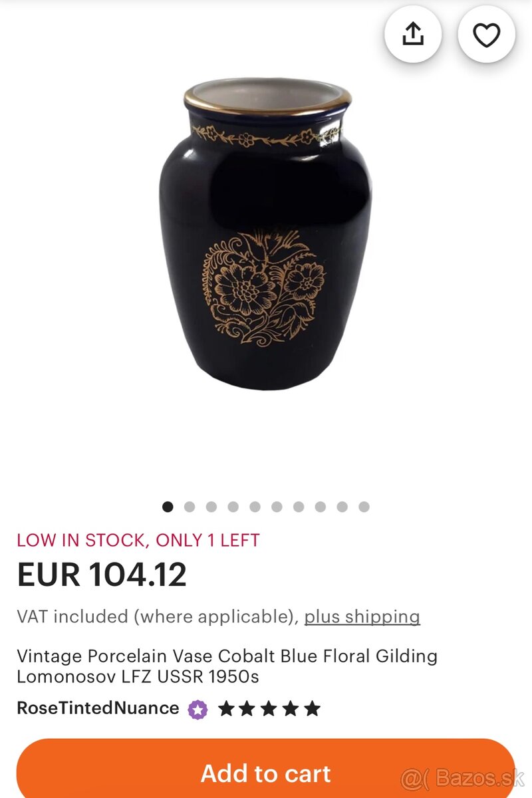
Task: Open the plus shipping link
Action: pos(362,616)
